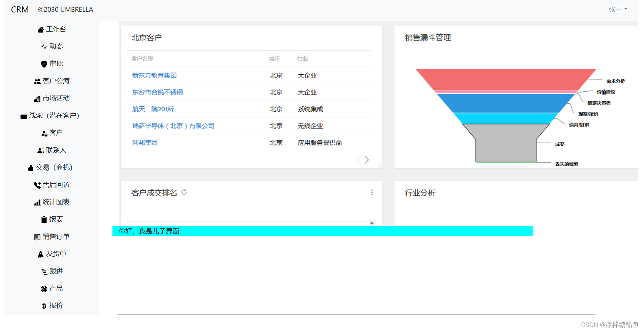Click the briefcase icon beside 线索

[24, 116]
